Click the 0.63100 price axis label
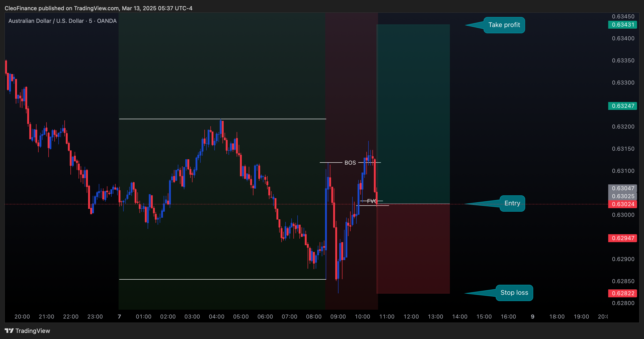Screen dimensions: 644x339 (x=623, y=171)
